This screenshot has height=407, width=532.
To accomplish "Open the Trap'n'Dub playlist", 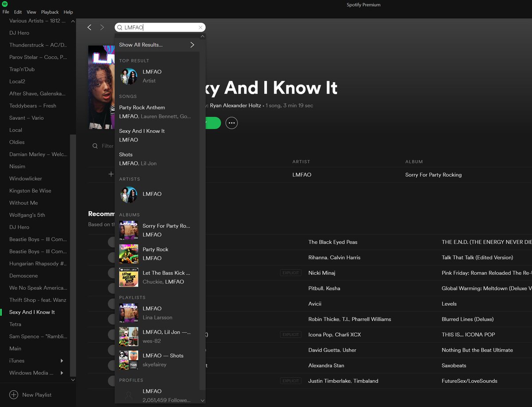I will 22,69.
